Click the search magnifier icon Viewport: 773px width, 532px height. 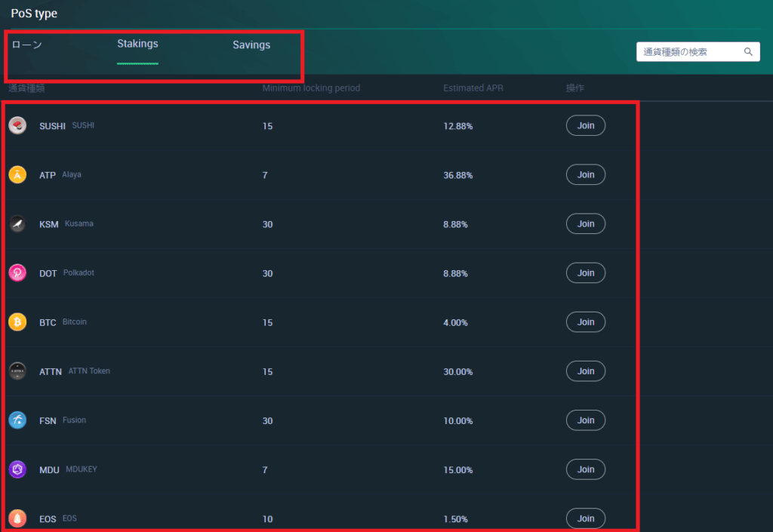(x=748, y=52)
